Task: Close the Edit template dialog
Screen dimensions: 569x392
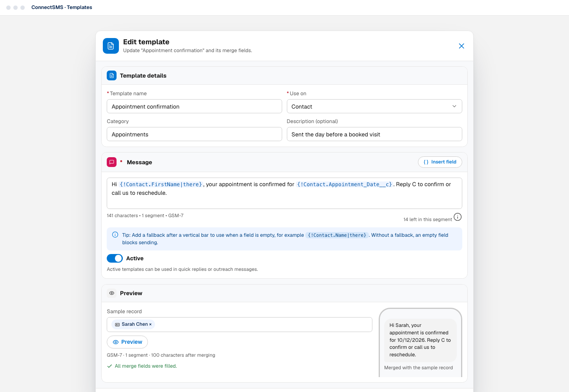Action: 461,46
